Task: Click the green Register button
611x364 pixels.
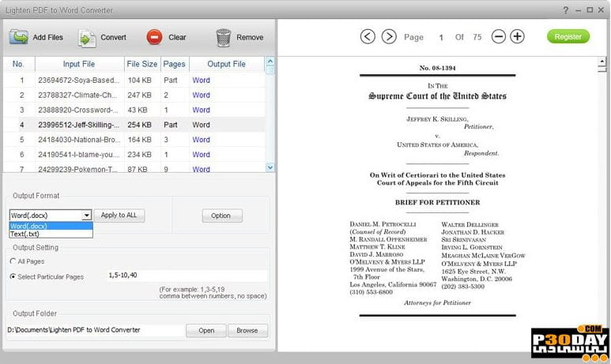Action: click(568, 36)
